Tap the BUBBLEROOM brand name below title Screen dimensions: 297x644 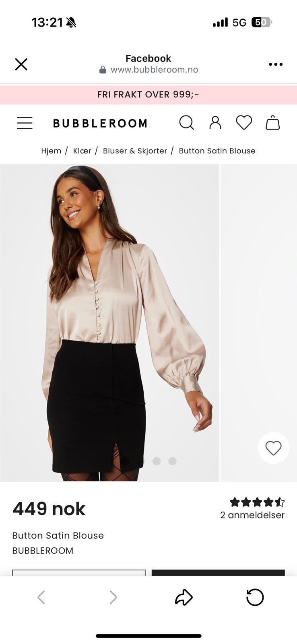tap(43, 551)
